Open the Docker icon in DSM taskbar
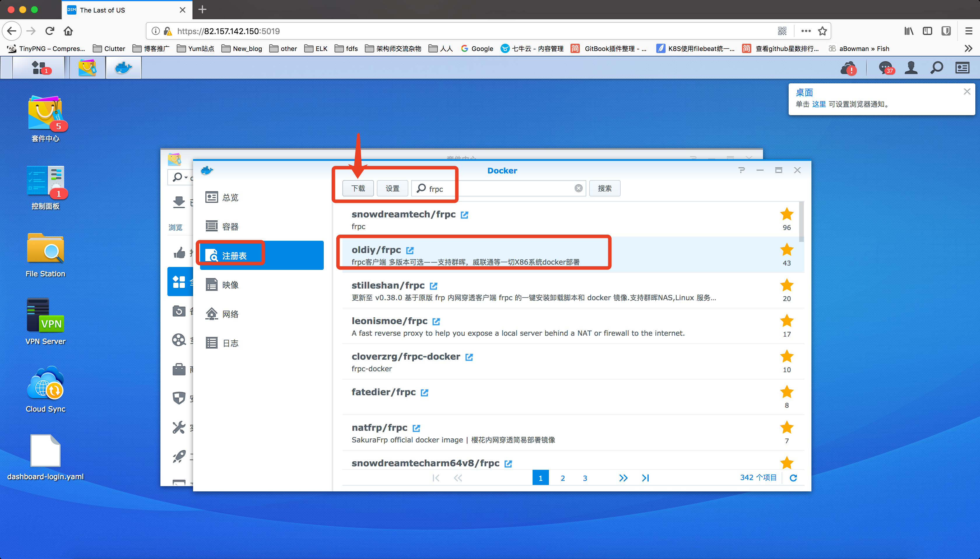 click(123, 68)
